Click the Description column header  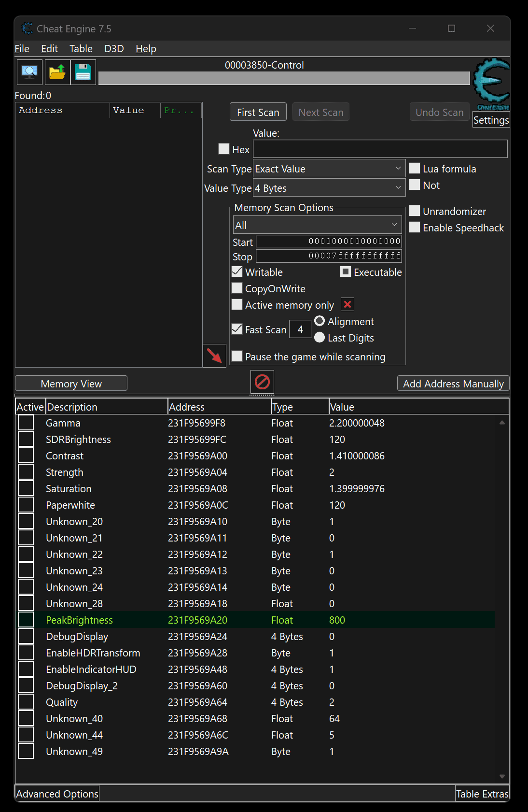(107, 407)
